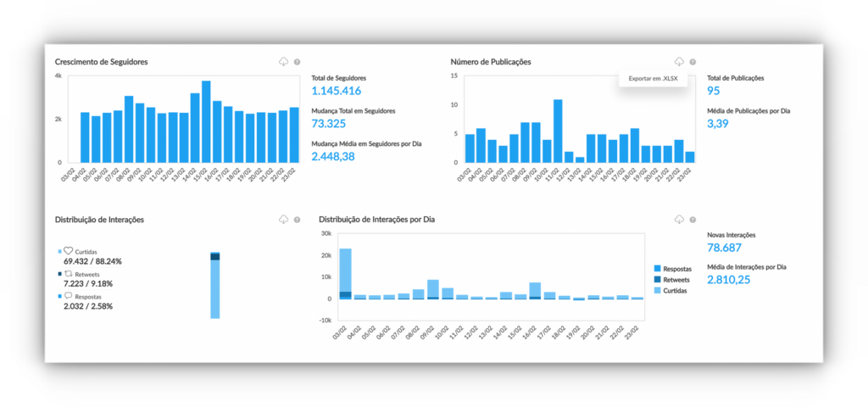Toggle Retweets series in chart legend
This screenshot has width=868, height=408.
tap(660, 279)
